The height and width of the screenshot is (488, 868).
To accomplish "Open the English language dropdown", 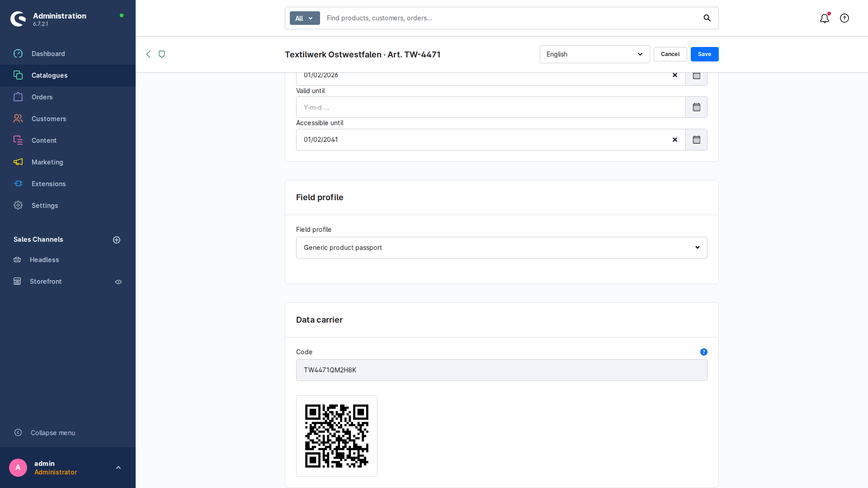I will [595, 54].
